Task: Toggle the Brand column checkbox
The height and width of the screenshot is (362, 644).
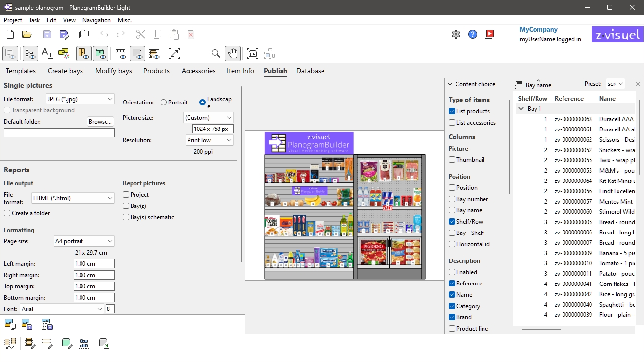Action: [452, 317]
